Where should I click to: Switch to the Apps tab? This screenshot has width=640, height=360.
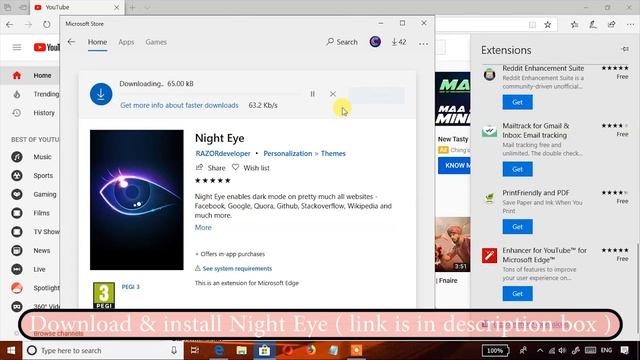pyautogui.click(x=126, y=42)
